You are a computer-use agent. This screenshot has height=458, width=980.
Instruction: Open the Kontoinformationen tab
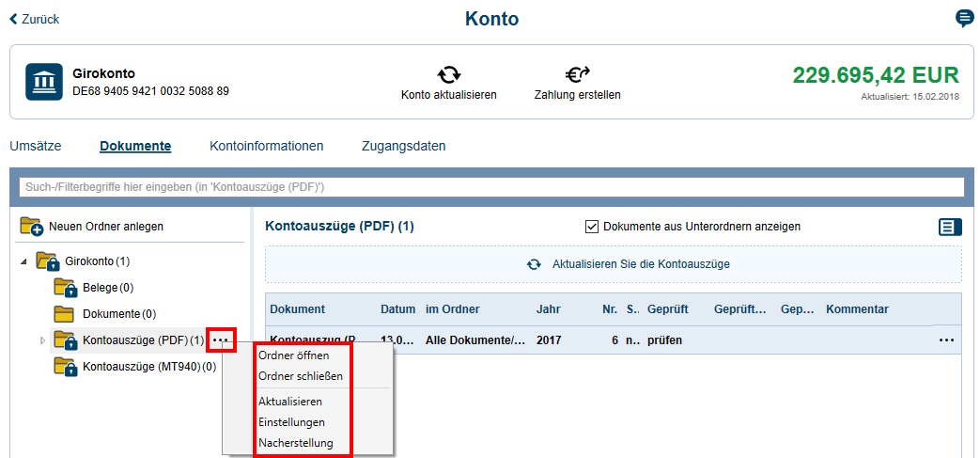coord(266,147)
